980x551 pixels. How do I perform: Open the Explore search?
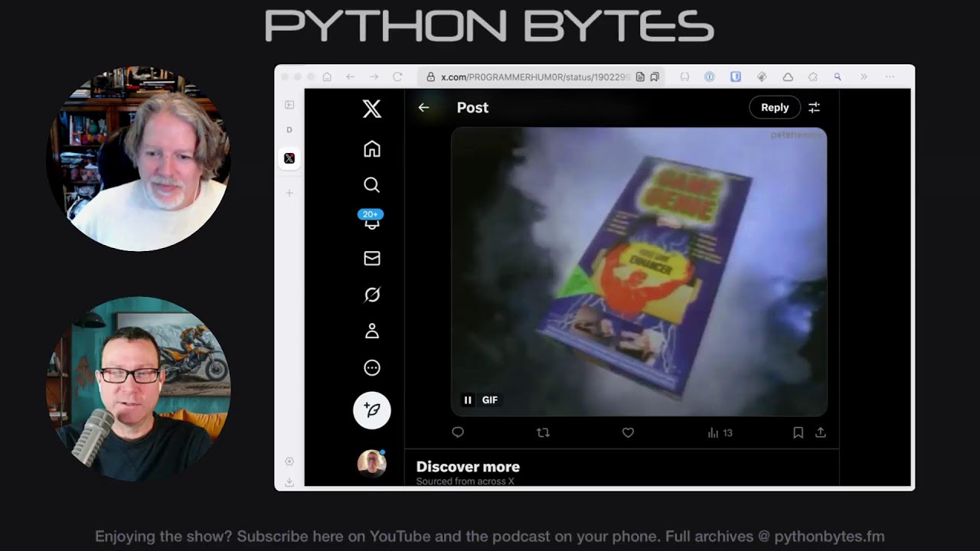pos(372,184)
